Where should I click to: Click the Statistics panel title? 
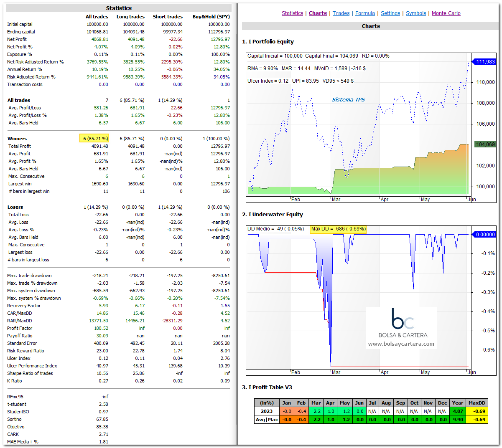tap(119, 8)
